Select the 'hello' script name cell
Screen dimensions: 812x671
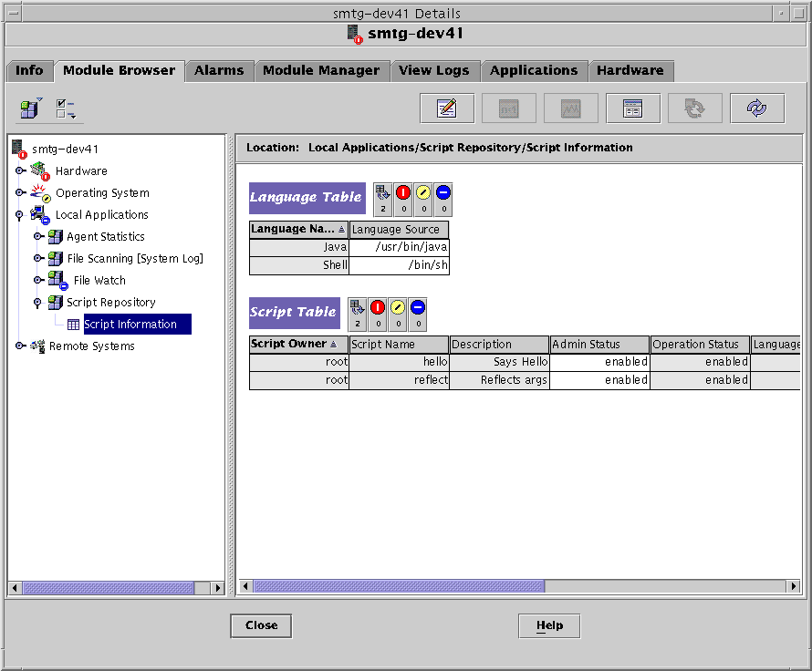[x=399, y=362]
